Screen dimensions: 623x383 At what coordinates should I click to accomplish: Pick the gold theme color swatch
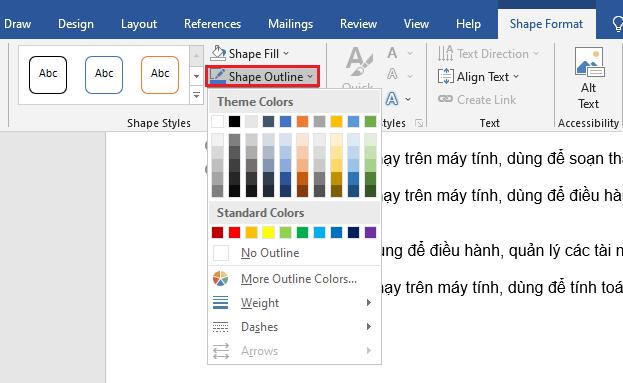[337, 121]
